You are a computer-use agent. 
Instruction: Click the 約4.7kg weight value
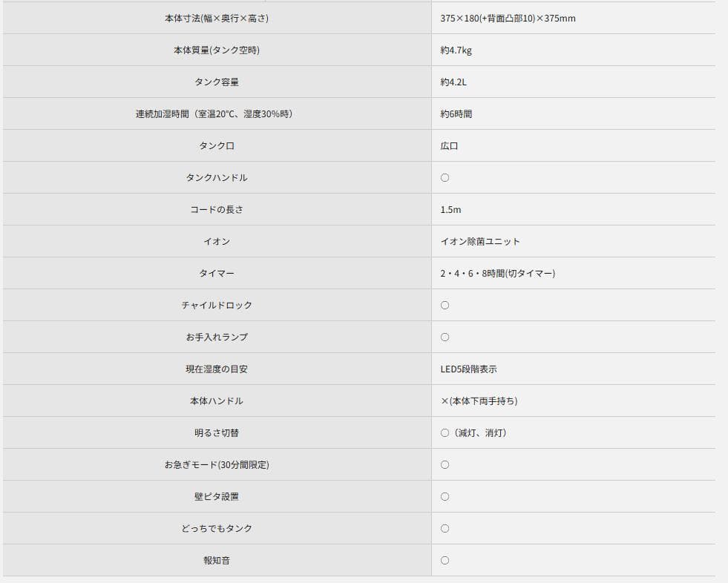click(456, 50)
